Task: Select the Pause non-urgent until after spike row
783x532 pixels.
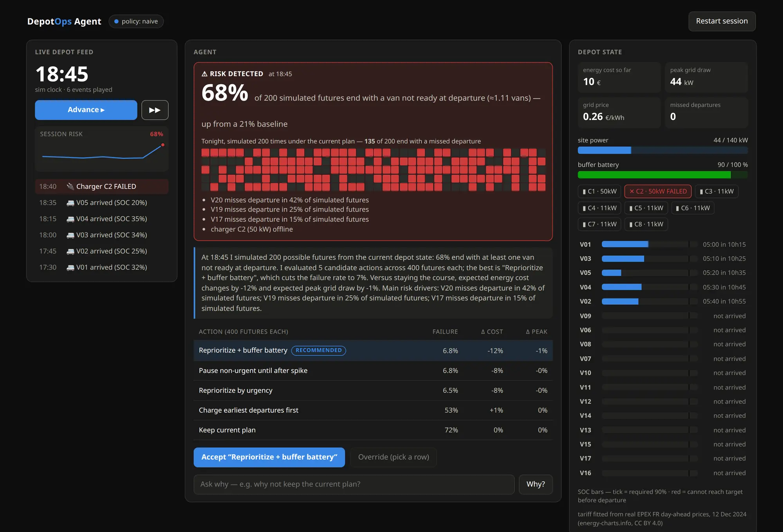Action: (x=373, y=370)
